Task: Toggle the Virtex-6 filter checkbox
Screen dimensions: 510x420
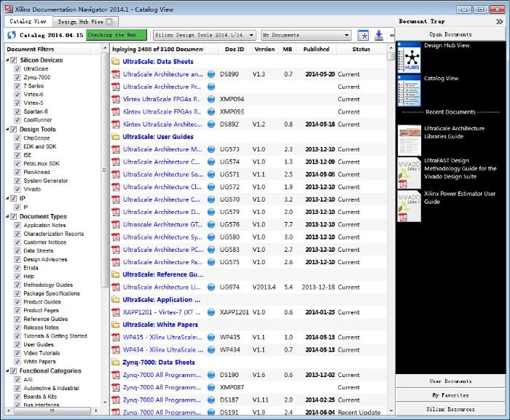Action: click(x=17, y=95)
